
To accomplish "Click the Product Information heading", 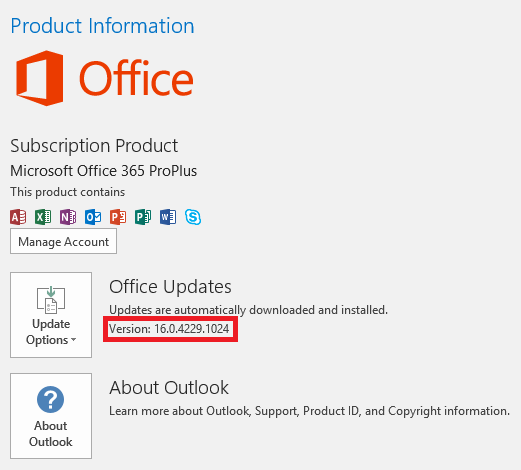I will 102,26.
